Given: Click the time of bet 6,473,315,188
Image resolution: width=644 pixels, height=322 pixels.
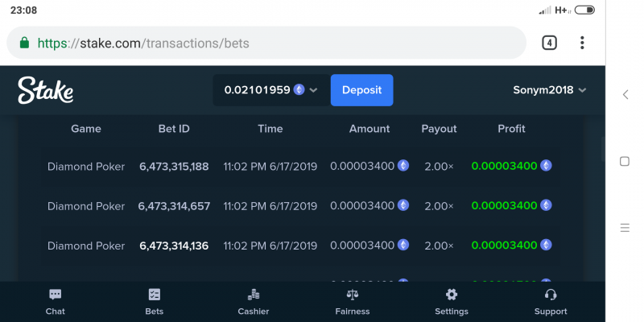Looking at the screenshot, I should (x=270, y=167).
